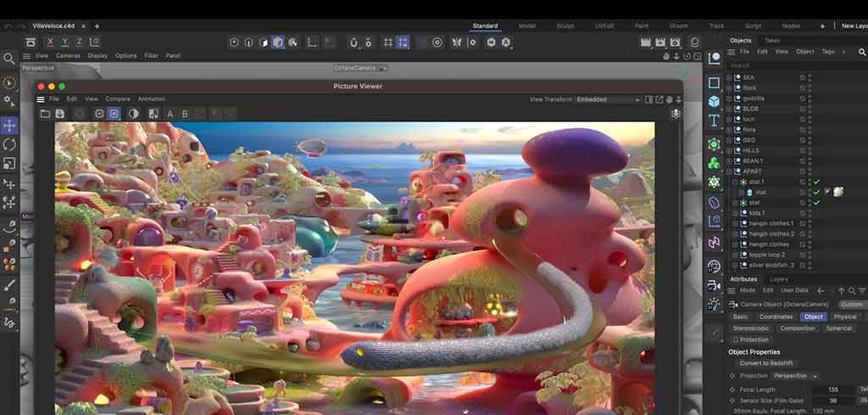This screenshot has width=868, height=415.
Task: Click the Attributes search icon
Action: tap(852, 290)
